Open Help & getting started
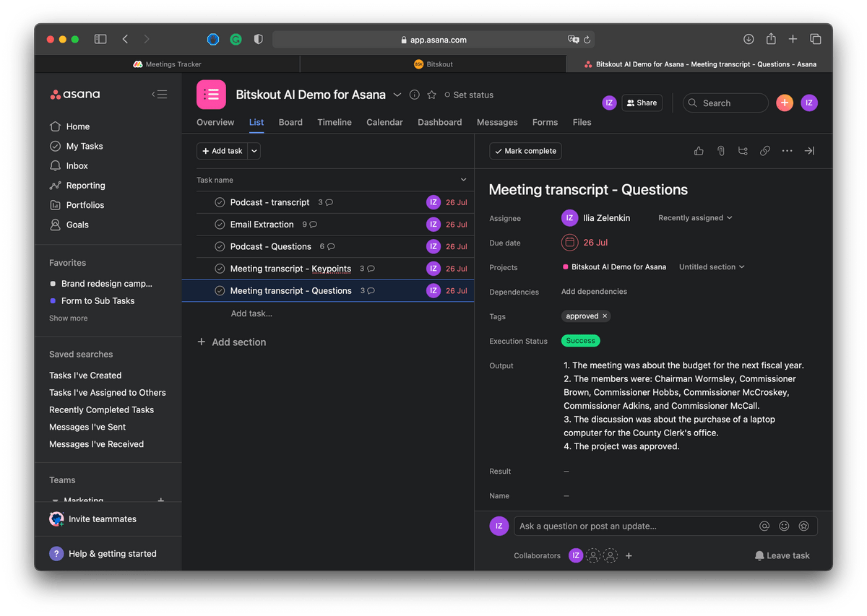 (103, 554)
